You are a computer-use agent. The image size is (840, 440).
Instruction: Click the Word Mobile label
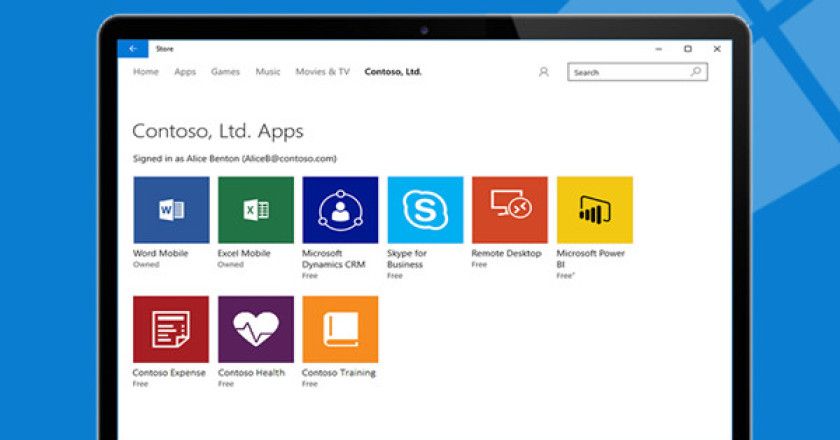point(161,253)
